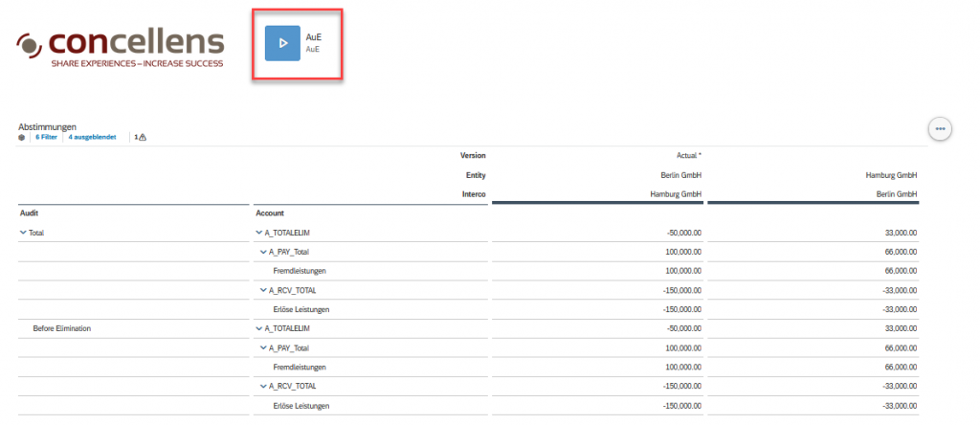Select the Account column header
This screenshot has width=980, height=425.
(271, 213)
